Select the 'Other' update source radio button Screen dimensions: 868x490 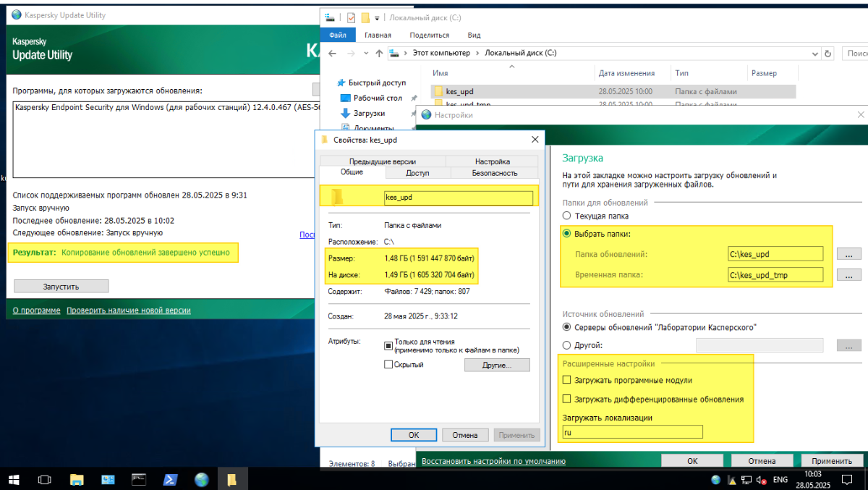pyautogui.click(x=567, y=345)
